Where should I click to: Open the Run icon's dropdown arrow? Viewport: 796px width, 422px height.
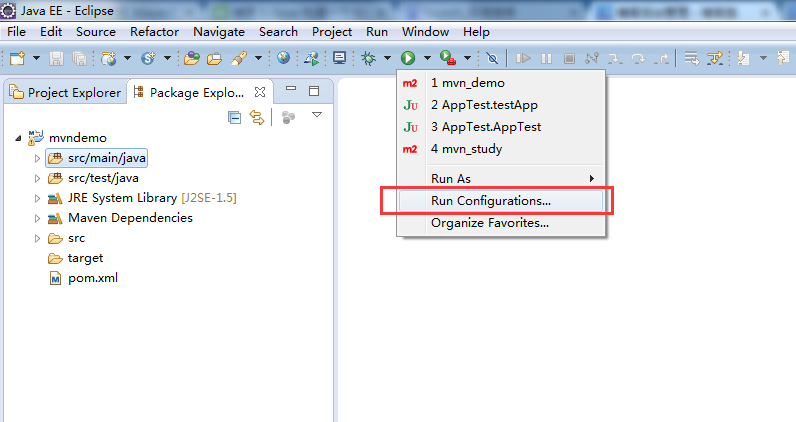tap(427, 58)
